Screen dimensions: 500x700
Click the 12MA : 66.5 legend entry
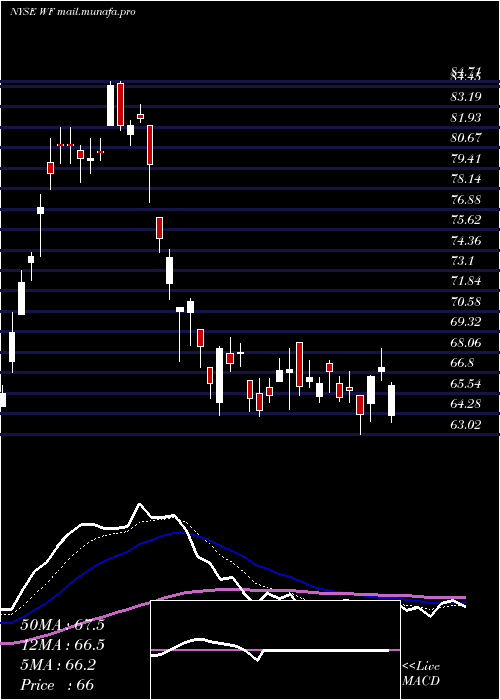(62, 645)
